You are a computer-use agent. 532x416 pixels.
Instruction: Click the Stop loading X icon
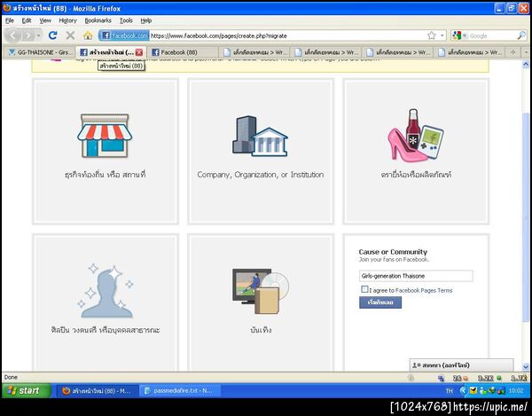[70, 35]
